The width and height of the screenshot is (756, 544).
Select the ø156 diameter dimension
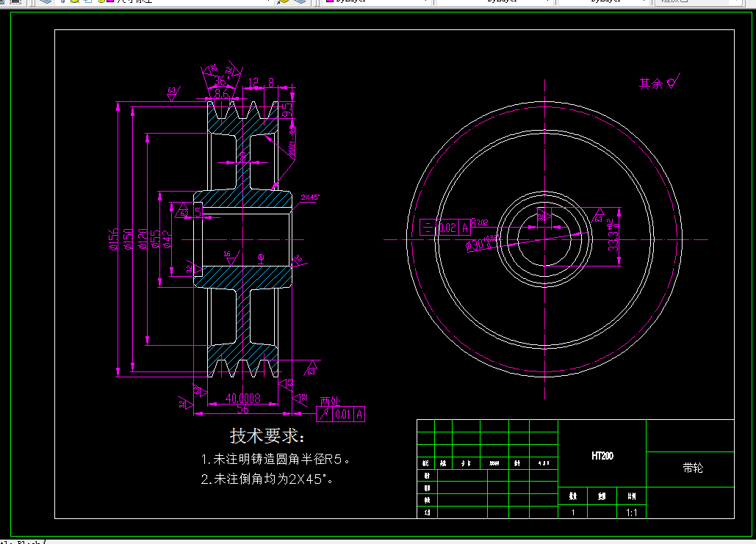click(114, 239)
